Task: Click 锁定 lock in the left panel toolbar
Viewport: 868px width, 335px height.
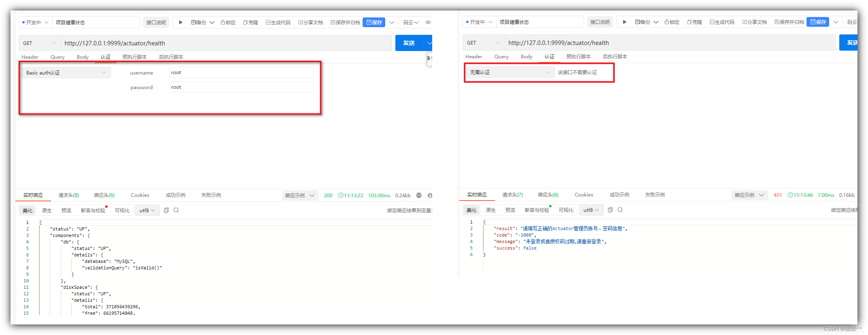Action: 228,22
